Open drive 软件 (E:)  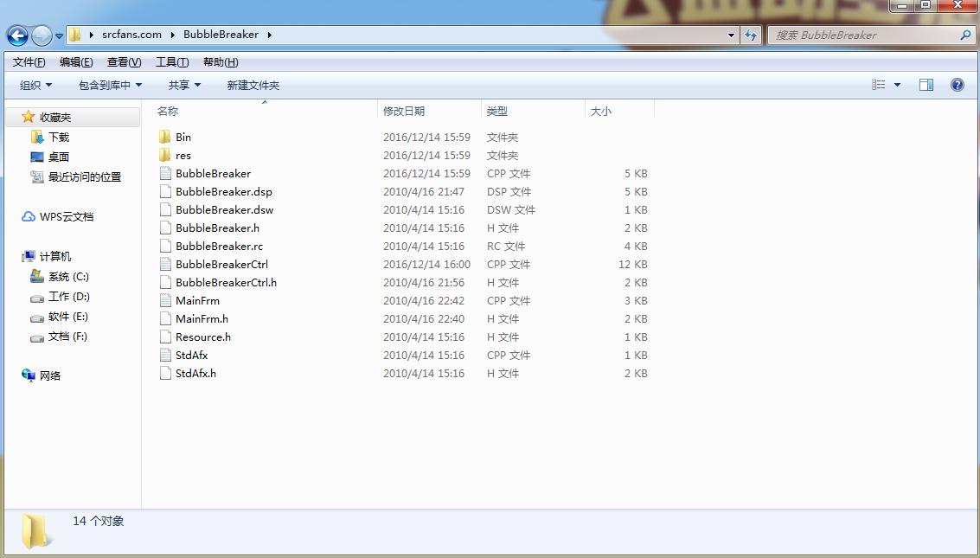[68, 316]
